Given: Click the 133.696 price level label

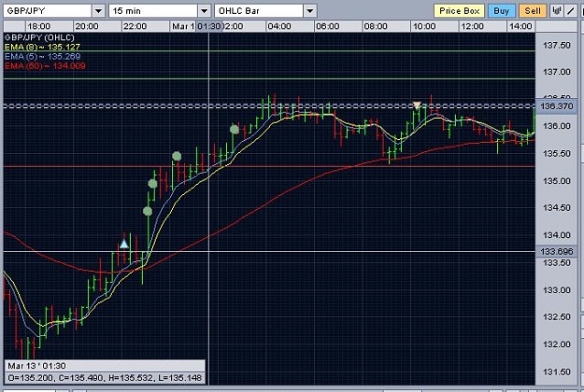Looking at the screenshot, I should pos(557,251).
